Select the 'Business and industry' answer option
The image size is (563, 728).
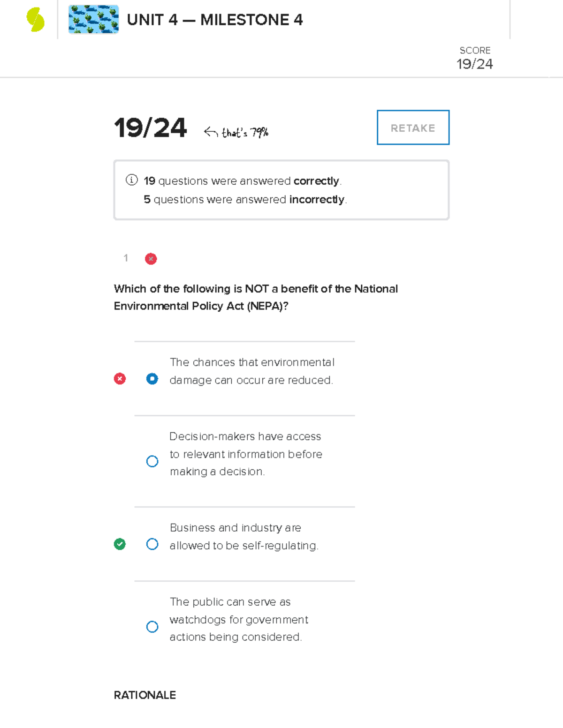152,544
